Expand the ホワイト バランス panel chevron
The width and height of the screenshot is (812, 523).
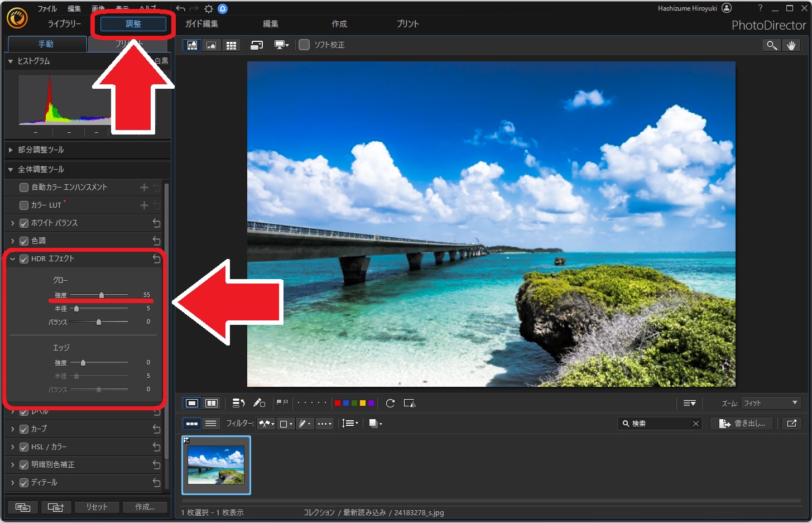[12, 223]
